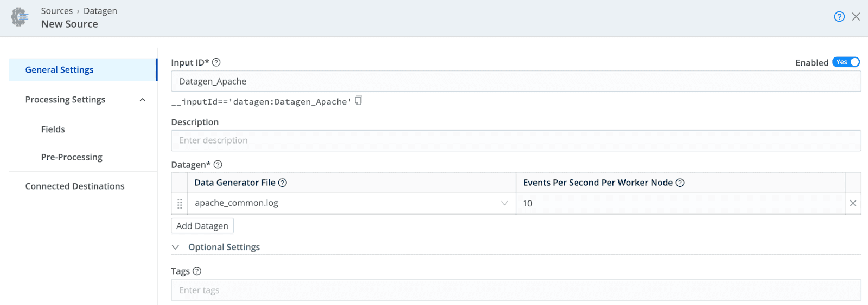Viewport: 868px width, 305px height.
Task: Toggle the Enabled switch off
Action: click(846, 62)
